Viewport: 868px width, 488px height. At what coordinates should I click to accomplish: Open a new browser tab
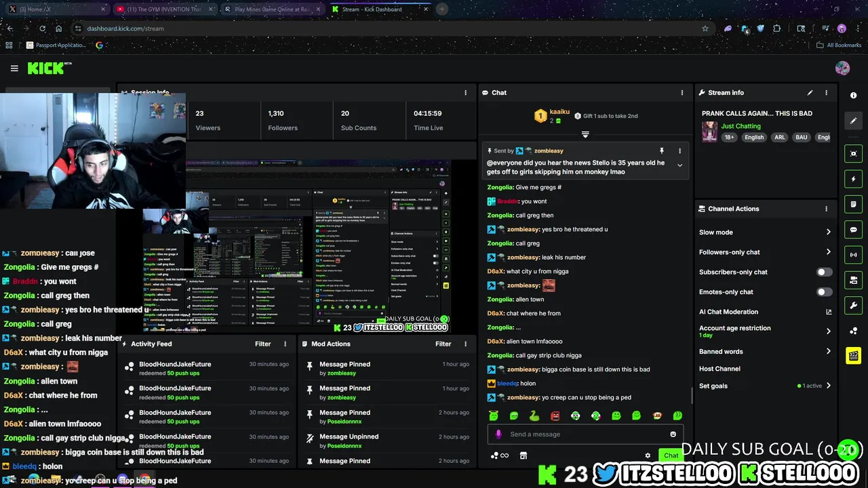441,9
